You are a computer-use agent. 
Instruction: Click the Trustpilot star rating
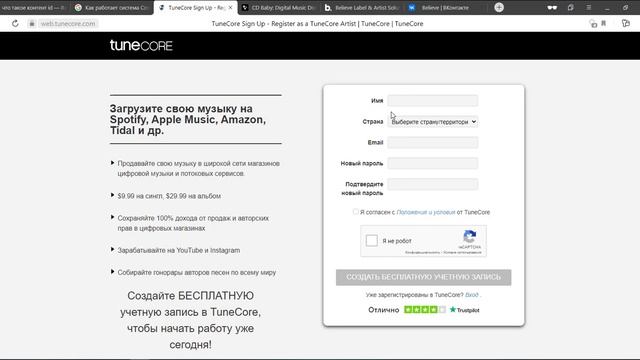click(x=425, y=310)
